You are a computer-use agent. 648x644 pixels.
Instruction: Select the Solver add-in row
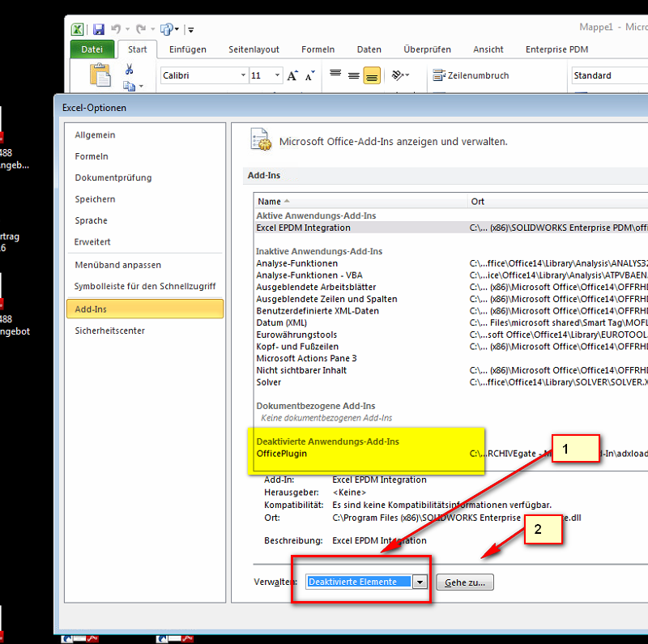coord(451,382)
